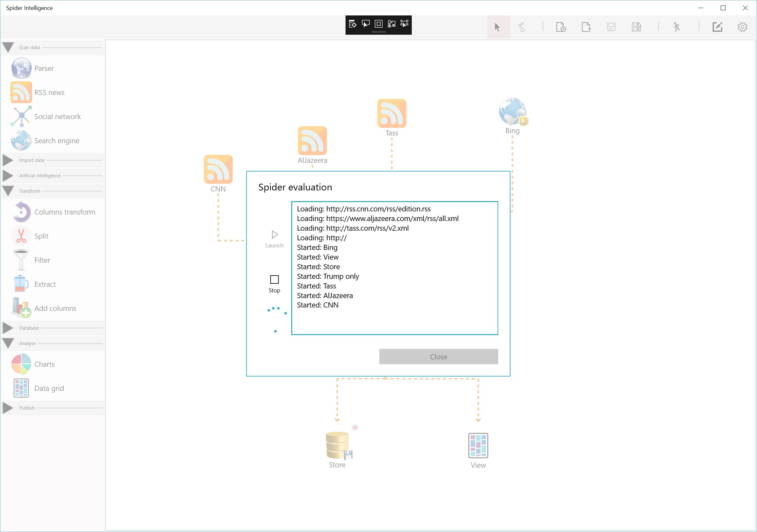Expand the Artificial intelligence section
The image size is (757, 532).
tap(8, 176)
